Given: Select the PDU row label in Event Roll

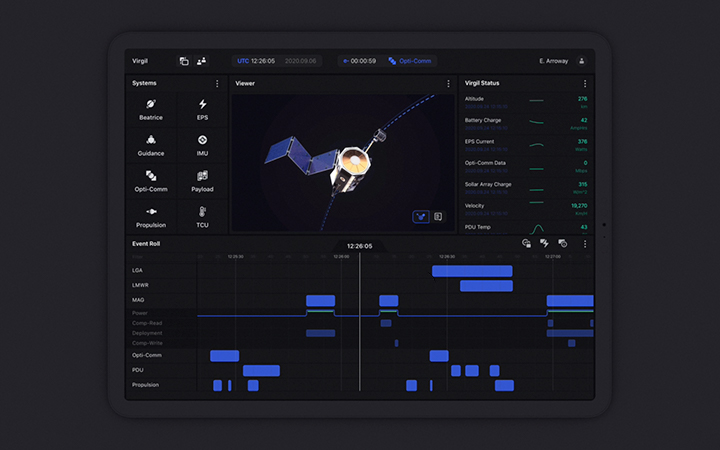Looking at the screenshot, I should click(x=138, y=370).
